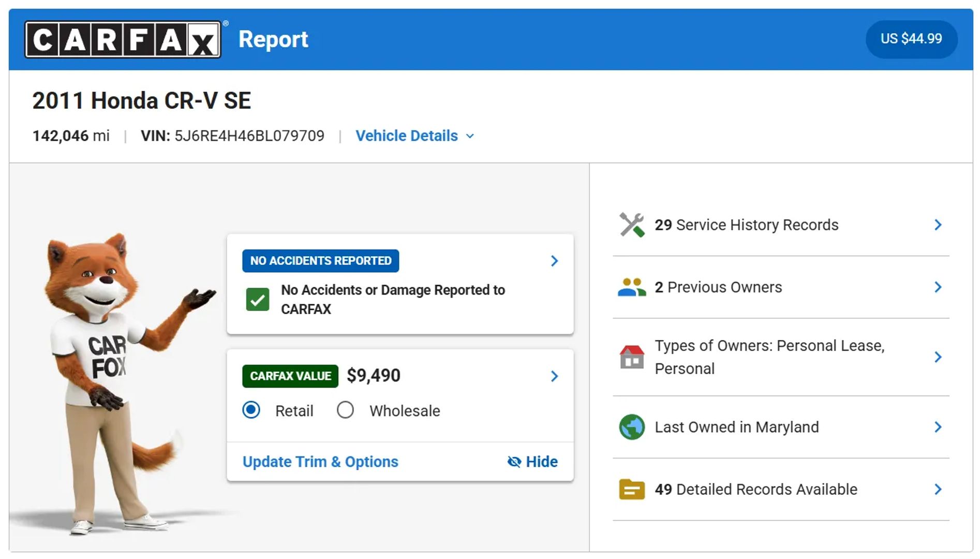Image resolution: width=980 pixels, height=559 pixels.
Task: Select the Retail value option
Action: coord(251,410)
